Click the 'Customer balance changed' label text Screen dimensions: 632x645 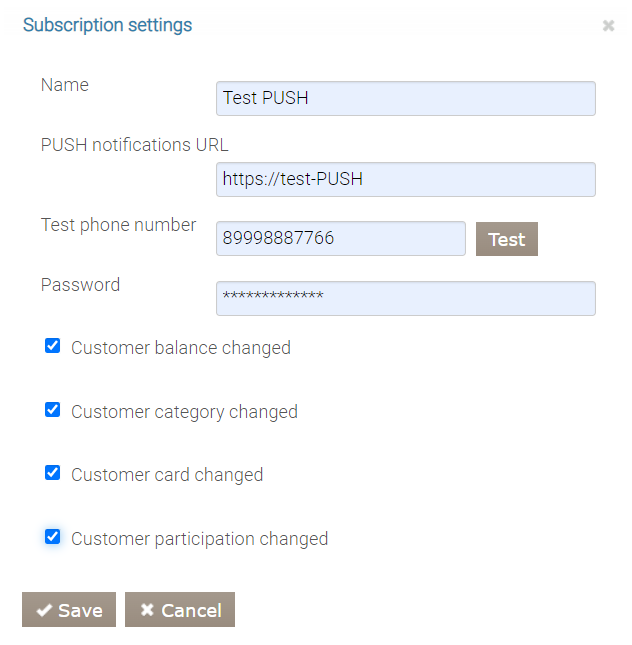pyautogui.click(x=181, y=348)
